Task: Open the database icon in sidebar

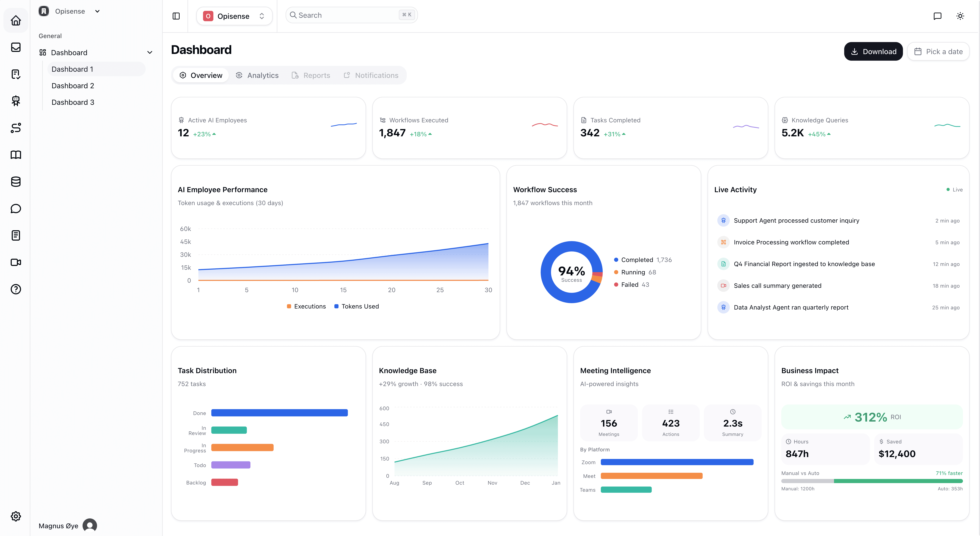Action: [x=16, y=182]
